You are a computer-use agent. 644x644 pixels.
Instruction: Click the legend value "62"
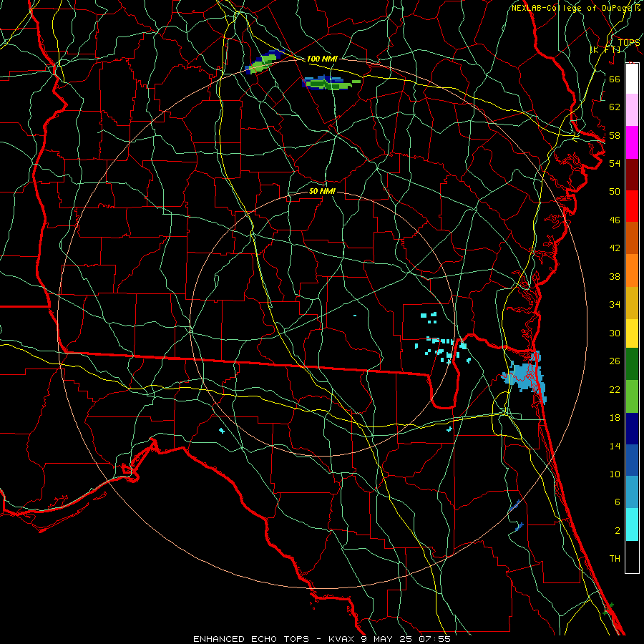pos(615,107)
